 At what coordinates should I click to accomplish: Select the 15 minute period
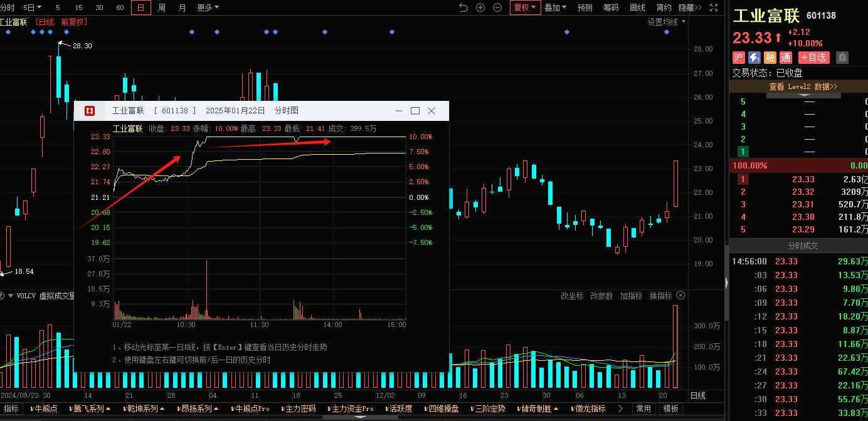click(x=78, y=8)
